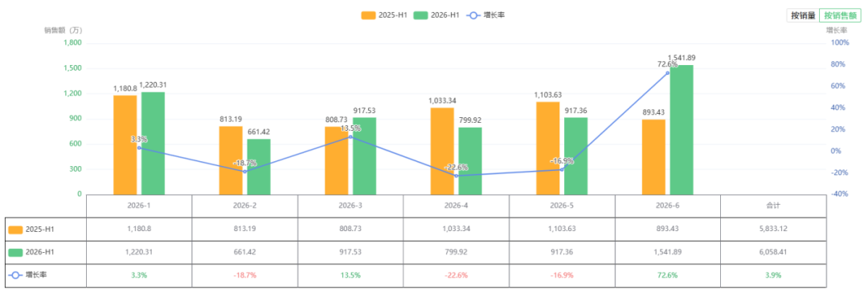Click table cell 917.53 in 2026-H1 row
Image resolution: width=868 pixels, height=301 pixels.
[350, 252]
